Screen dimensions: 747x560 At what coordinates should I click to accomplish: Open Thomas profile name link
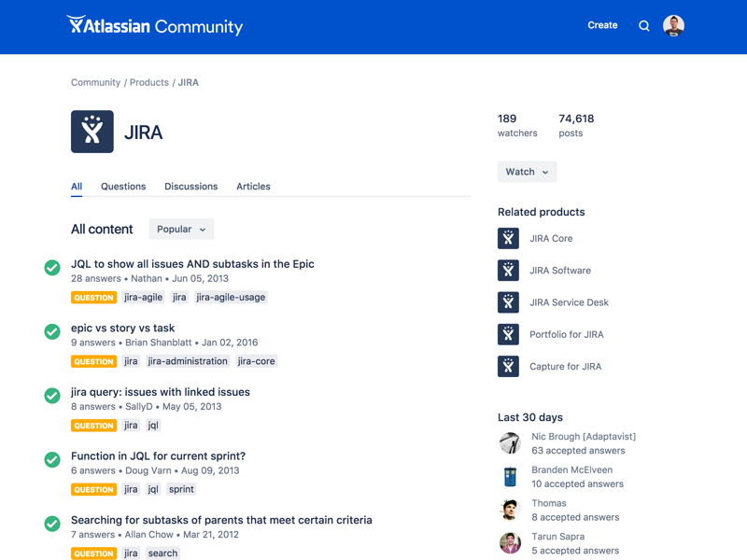pyautogui.click(x=549, y=503)
